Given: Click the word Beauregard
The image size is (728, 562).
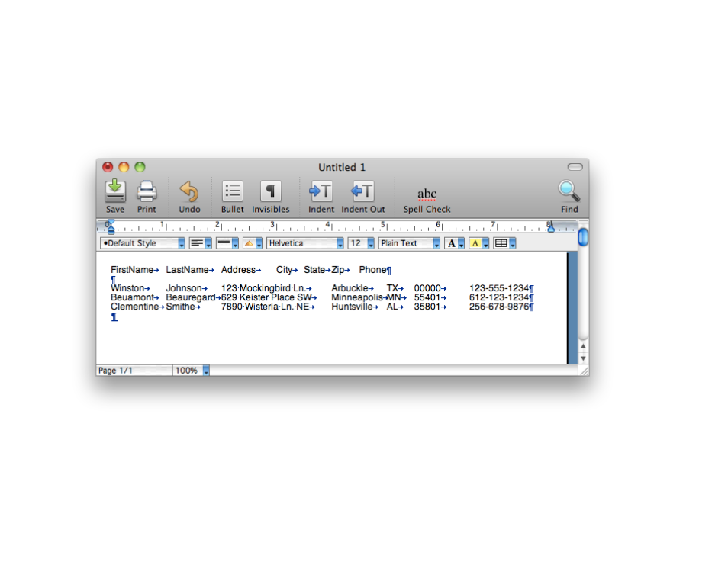Looking at the screenshot, I should 190,297.
